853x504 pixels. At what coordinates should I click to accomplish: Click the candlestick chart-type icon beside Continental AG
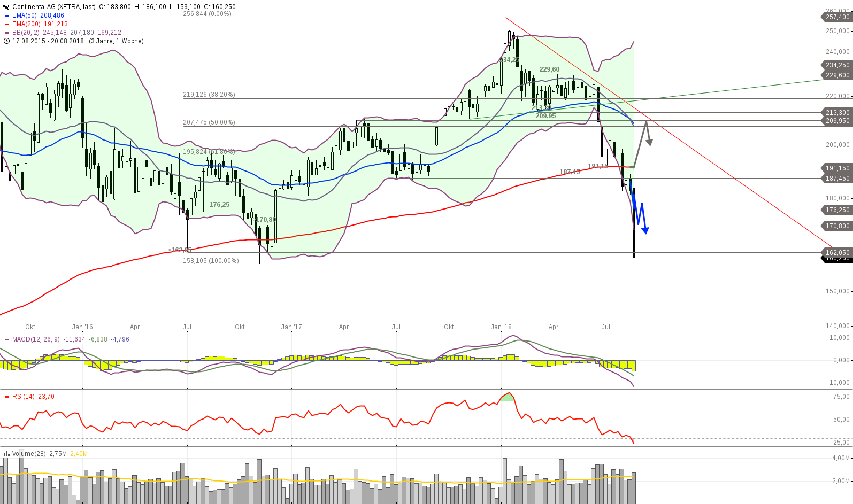tap(6, 7)
